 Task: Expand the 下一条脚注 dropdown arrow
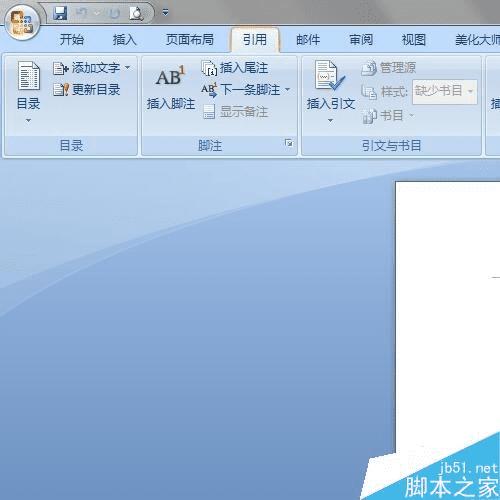point(287,89)
